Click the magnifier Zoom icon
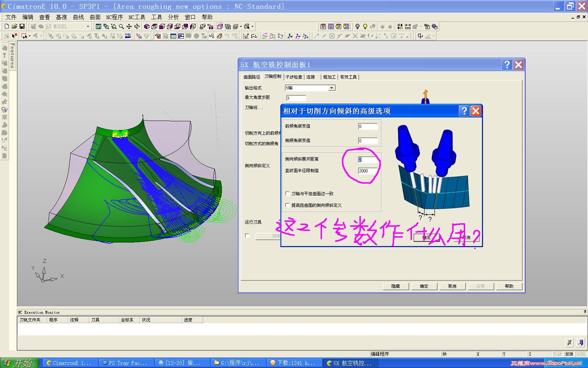Screen dimensions: 588x368 (x=121, y=27)
